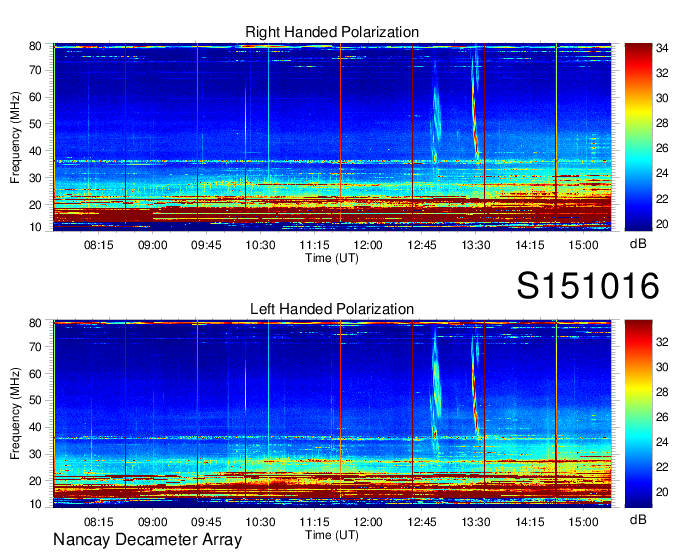
Task: Click the 80 MHz tick of the top plot
Action: tap(35, 46)
